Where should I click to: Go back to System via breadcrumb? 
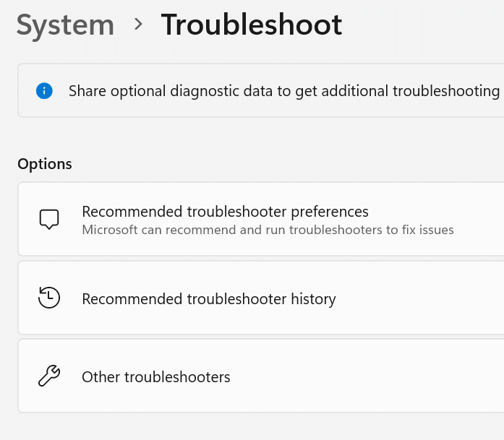[x=65, y=25]
